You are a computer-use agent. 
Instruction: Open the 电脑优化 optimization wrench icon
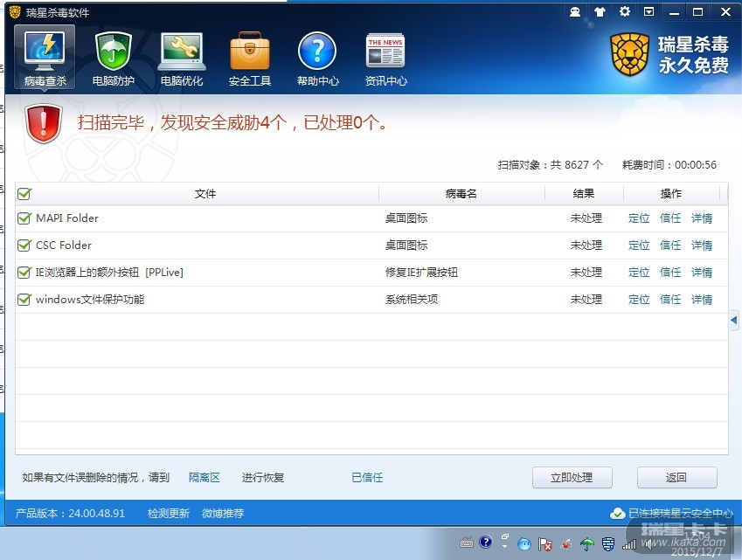pyautogui.click(x=181, y=58)
